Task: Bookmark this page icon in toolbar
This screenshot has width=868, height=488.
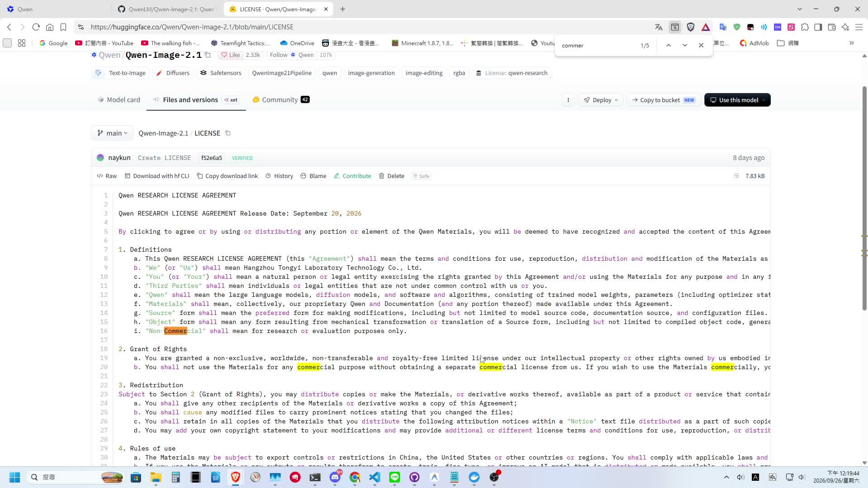Action: (63, 27)
